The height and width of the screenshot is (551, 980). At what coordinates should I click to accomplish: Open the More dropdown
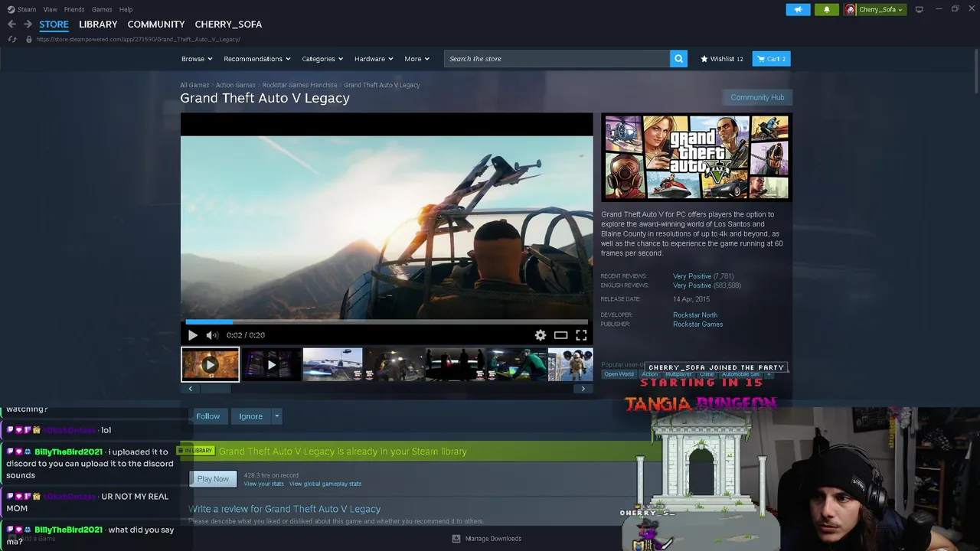tap(417, 59)
